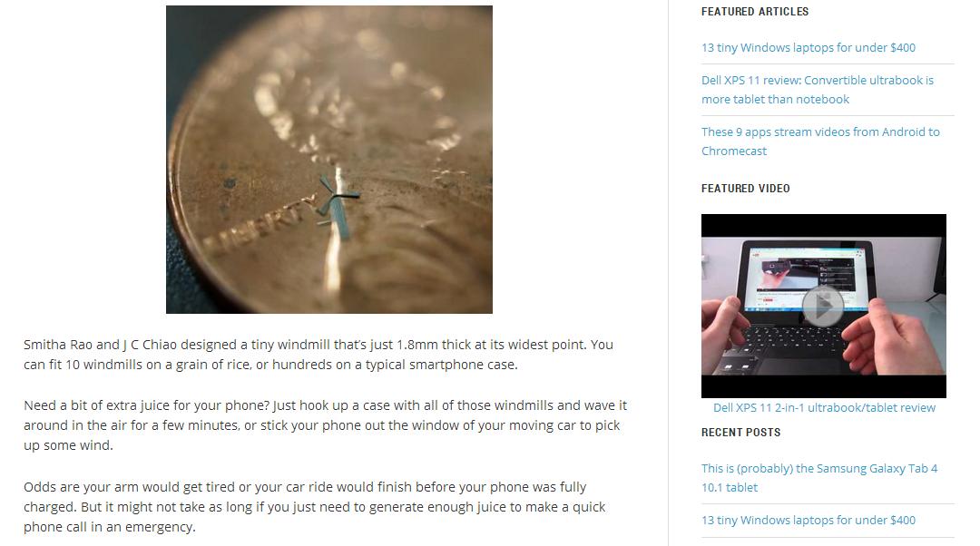Screen dimensions: 980x546
Task: Click the LIBERTY inscription on the penny image
Action: click(262, 224)
